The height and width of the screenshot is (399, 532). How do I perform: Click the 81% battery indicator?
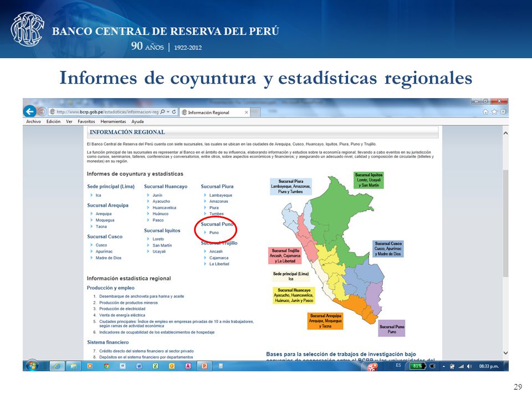[417, 366]
